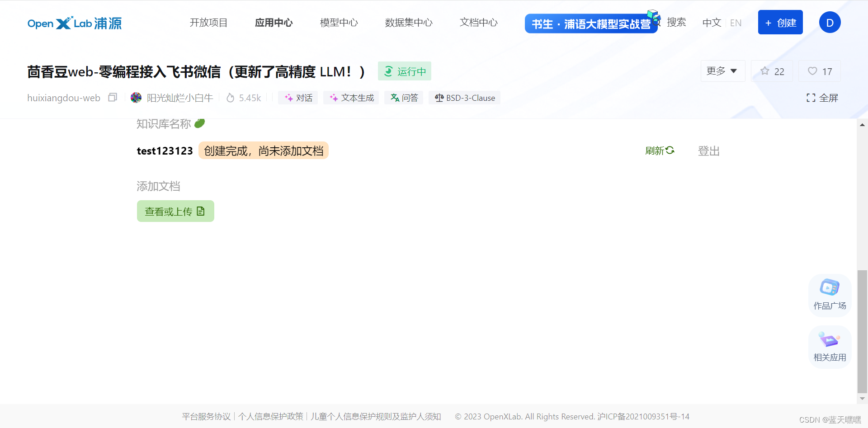868x428 pixels.
Task: Open the OpenXLab 浦源 home logo
Action: [x=75, y=23]
